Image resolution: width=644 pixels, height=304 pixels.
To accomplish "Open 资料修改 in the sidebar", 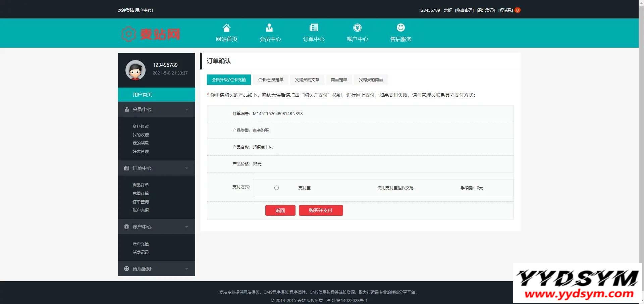I will pyautogui.click(x=141, y=126).
